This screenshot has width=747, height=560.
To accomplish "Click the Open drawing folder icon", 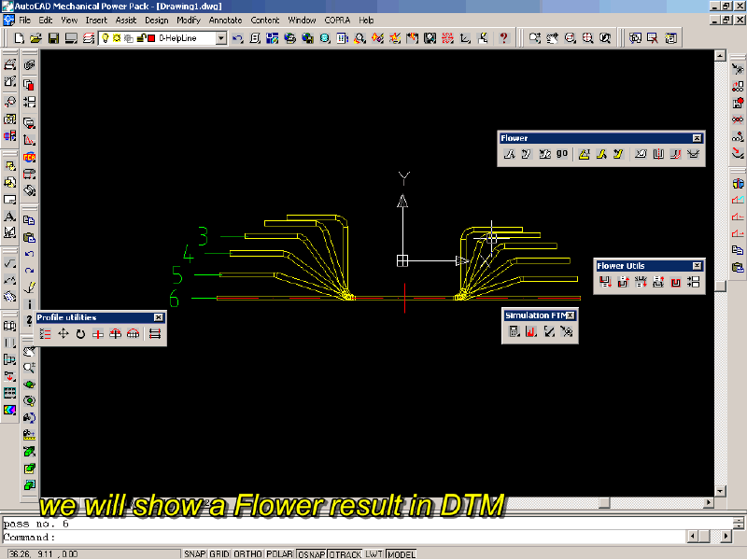I will pos(36,38).
